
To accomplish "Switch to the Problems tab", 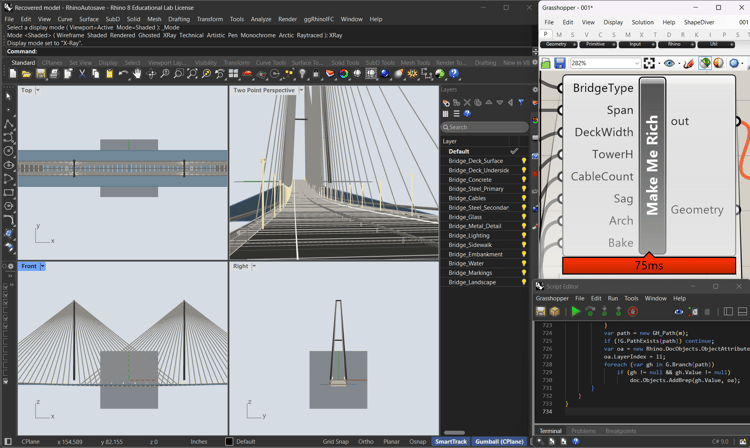I will tap(583, 431).
